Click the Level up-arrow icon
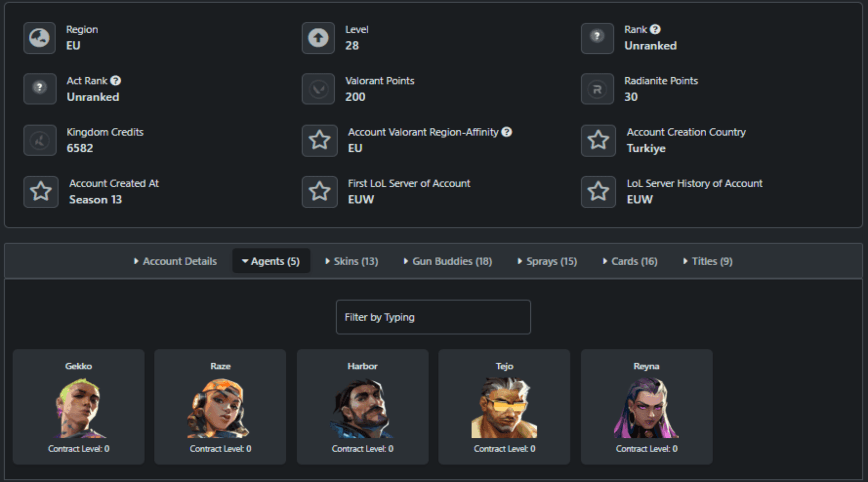The image size is (868, 482). point(318,38)
